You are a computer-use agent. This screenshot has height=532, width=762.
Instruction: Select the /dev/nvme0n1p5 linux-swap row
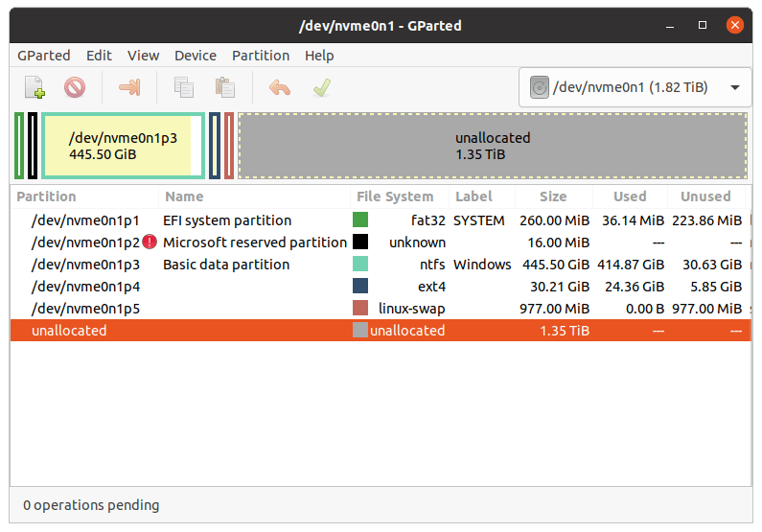click(x=381, y=308)
